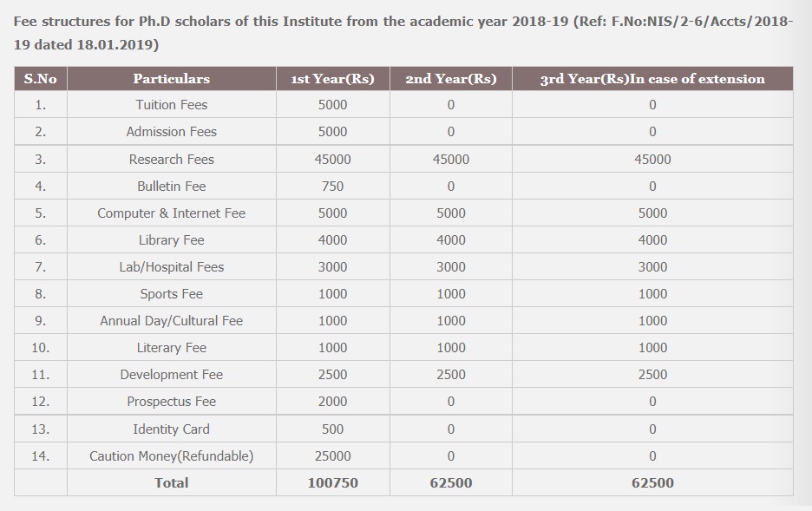The width and height of the screenshot is (812, 511).
Task: Click the Sports Fee cell
Action: [172, 294]
